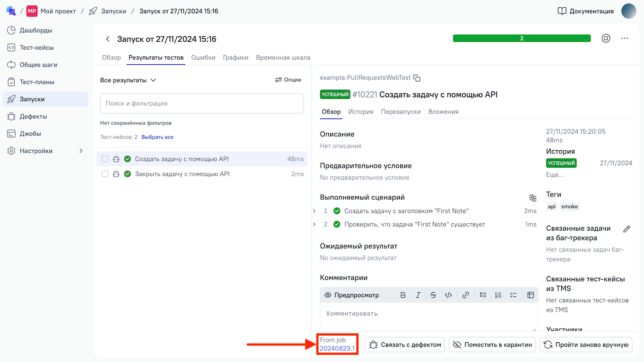Apply bold formatting in comment editor
Screen dimensions: 644x362
403,295
